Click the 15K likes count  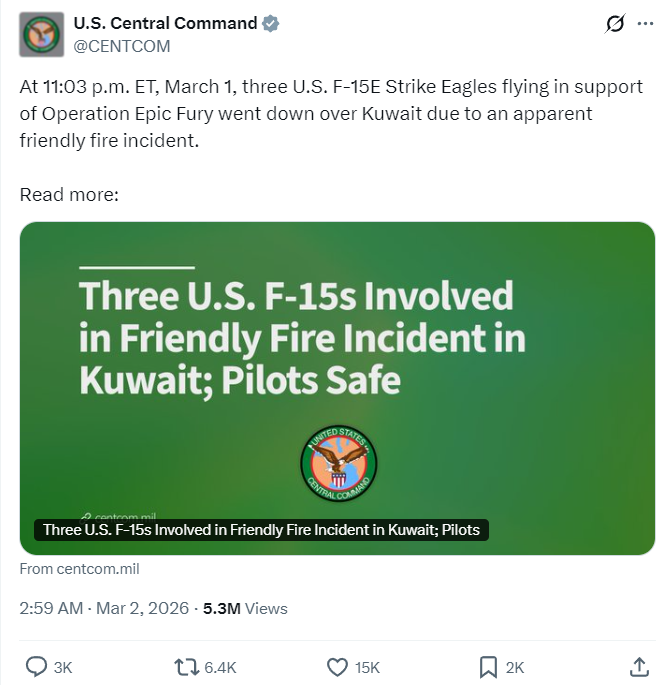point(367,667)
